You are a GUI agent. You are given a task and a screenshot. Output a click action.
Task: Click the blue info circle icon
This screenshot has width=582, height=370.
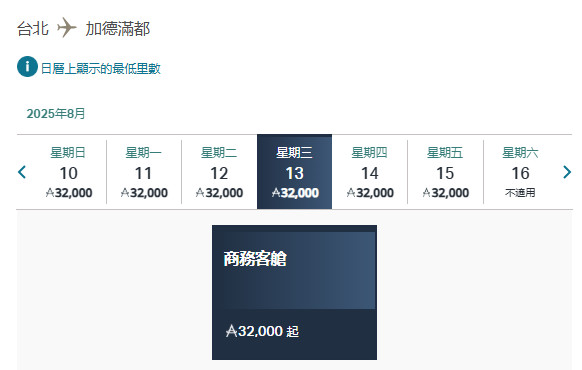click(x=27, y=67)
